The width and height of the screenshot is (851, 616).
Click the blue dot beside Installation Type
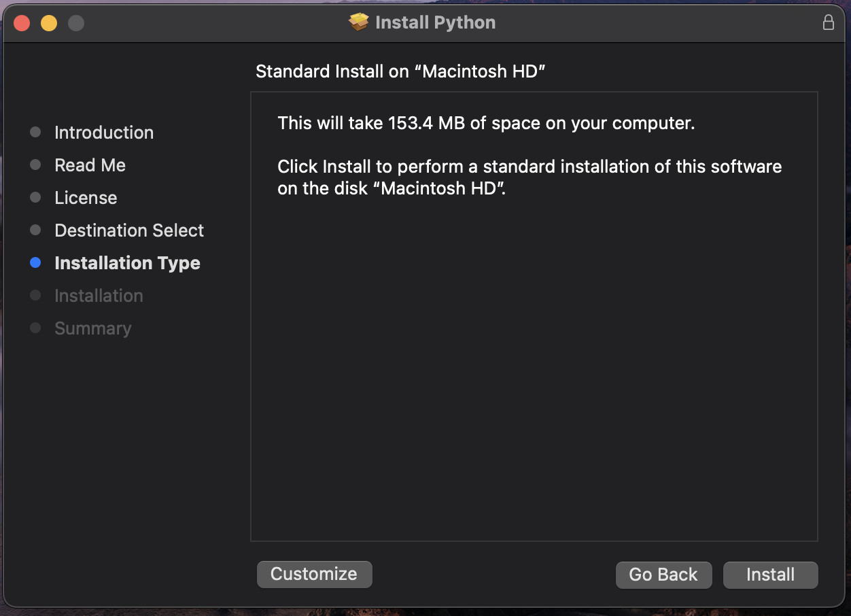(x=35, y=262)
